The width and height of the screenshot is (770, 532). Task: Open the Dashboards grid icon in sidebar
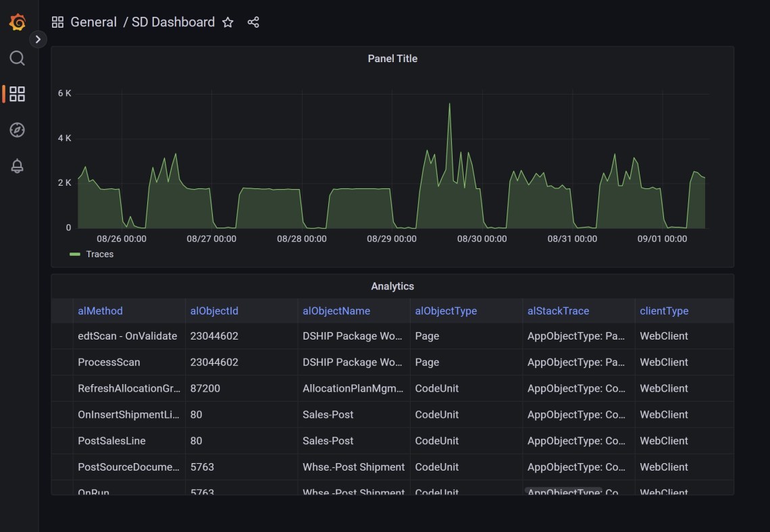point(17,94)
